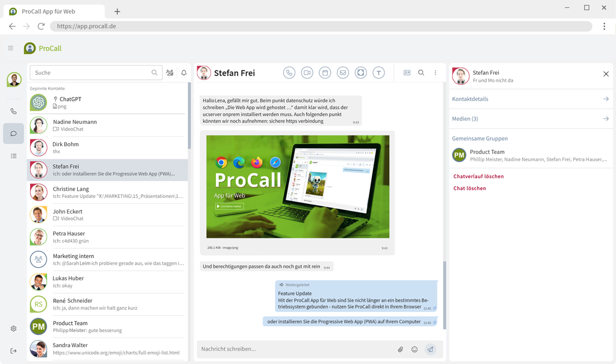
Task: Go back with the browser back arrow
Action: click(x=13, y=26)
